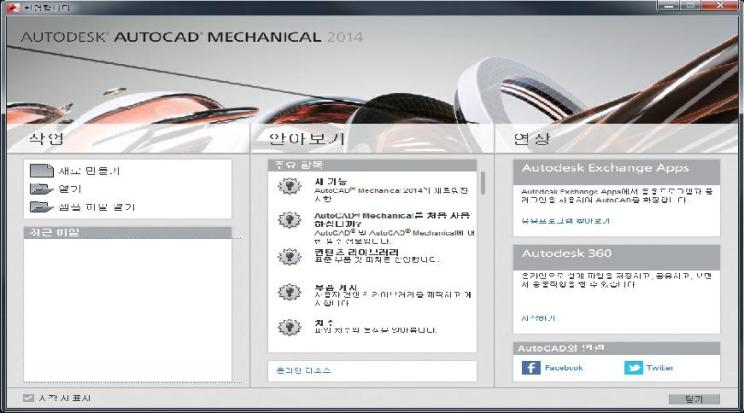Viewport: 744px width, 413px height.
Task: Click the Facebook logo icon
Action: (x=532, y=367)
